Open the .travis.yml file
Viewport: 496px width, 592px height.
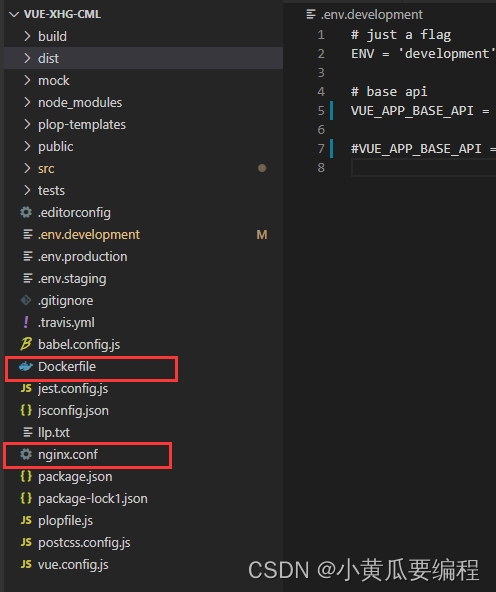point(66,322)
